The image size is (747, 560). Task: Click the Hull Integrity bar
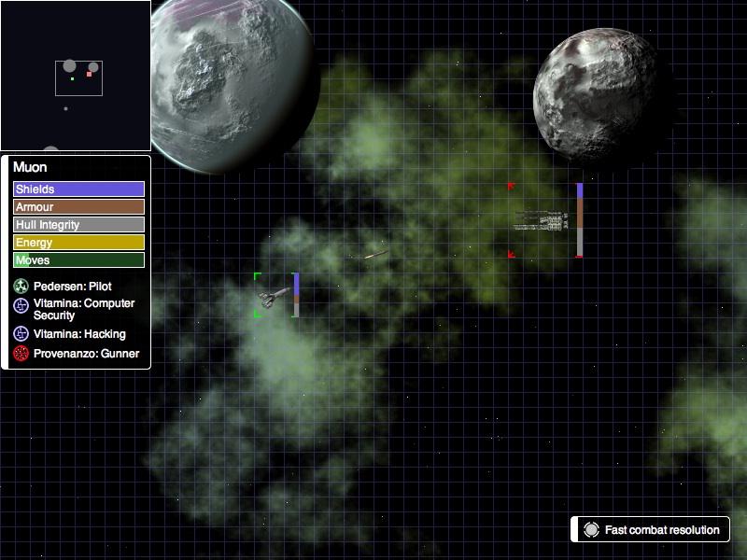(x=78, y=225)
